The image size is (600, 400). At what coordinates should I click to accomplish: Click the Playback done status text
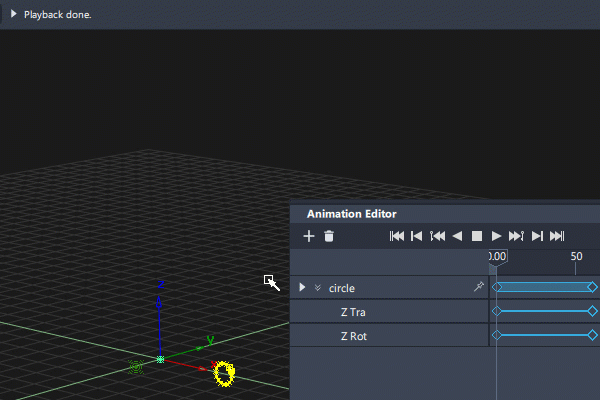(57, 15)
